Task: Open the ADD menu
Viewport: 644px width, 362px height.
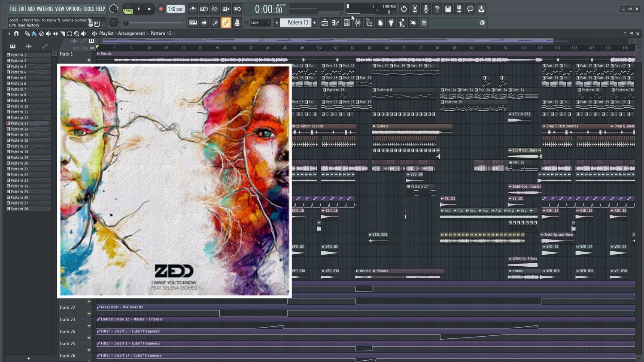Action: [31, 9]
